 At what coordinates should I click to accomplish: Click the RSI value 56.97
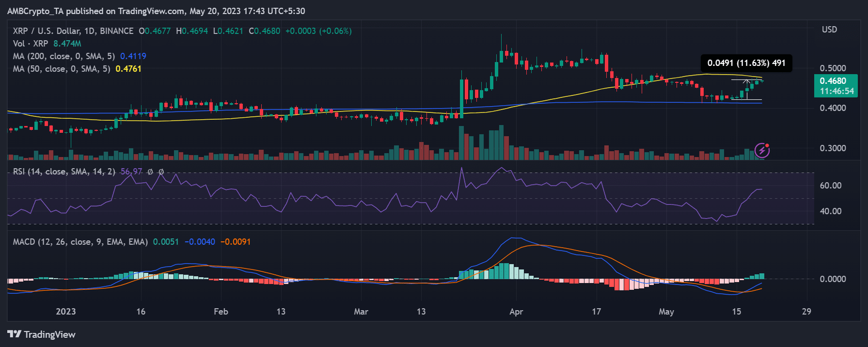131,172
